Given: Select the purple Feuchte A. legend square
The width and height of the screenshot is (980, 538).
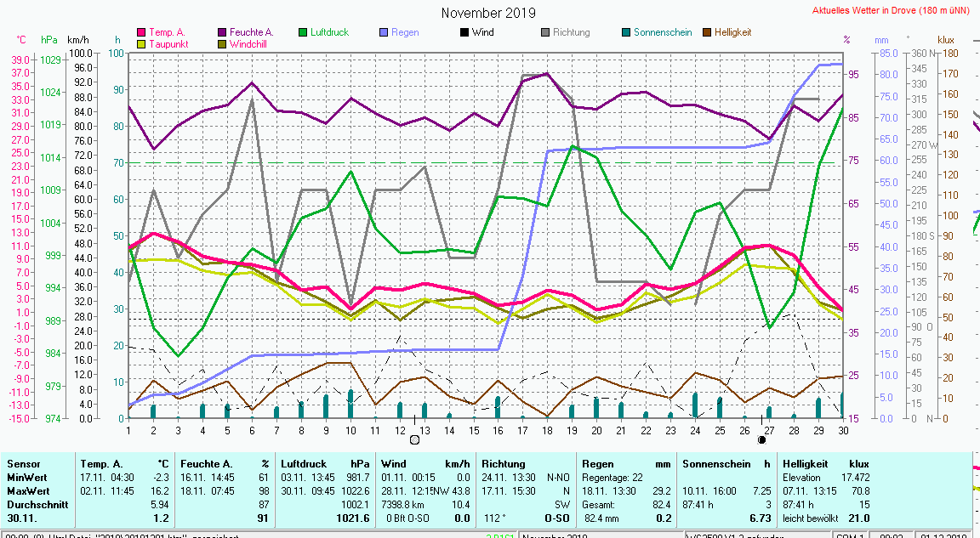Looking at the screenshot, I should click(x=222, y=33).
